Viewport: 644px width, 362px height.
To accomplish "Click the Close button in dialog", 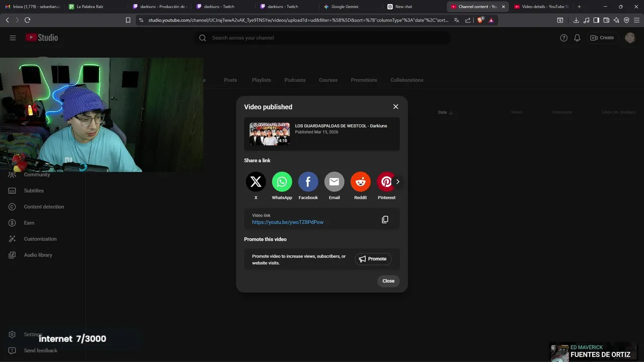I will [388, 281].
